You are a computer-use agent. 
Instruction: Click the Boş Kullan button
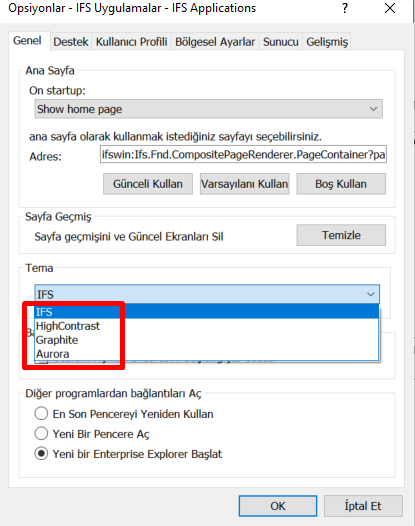(341, 184)
